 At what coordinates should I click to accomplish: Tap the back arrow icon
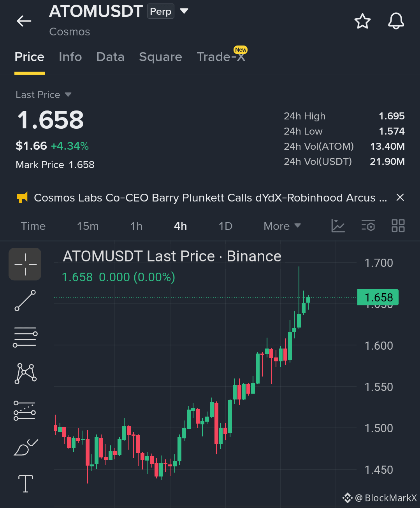(24, 21)
